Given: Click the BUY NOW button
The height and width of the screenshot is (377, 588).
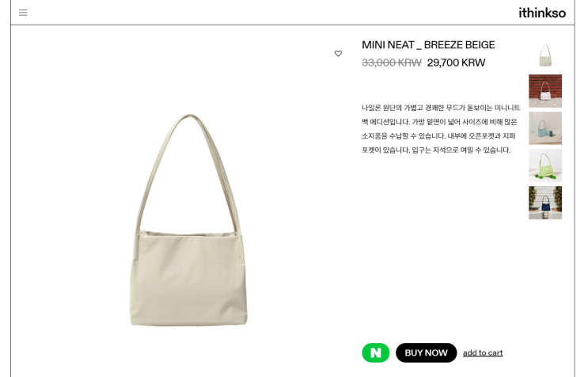Looking at the screenshot, I should tap(426, 352).
